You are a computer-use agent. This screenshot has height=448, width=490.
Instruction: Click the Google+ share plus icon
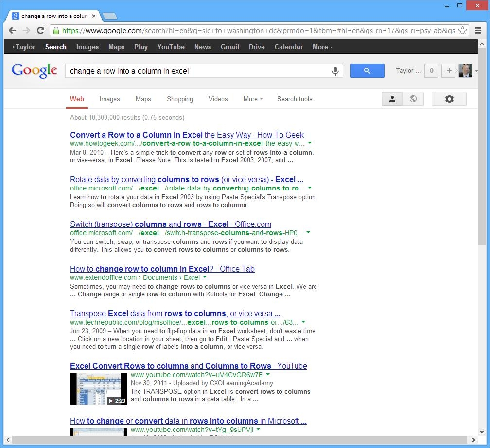(449, 70)
